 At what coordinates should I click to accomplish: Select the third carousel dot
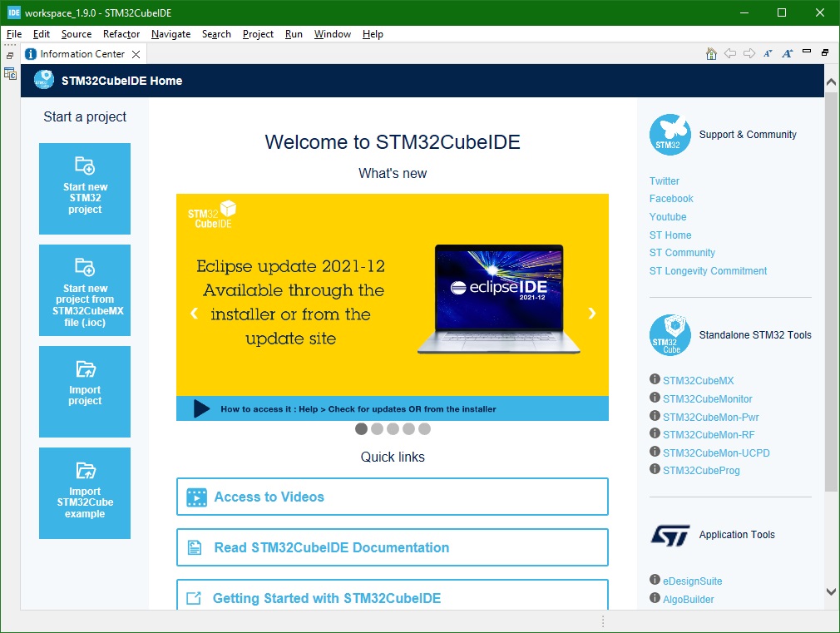(x=393, y=428)
